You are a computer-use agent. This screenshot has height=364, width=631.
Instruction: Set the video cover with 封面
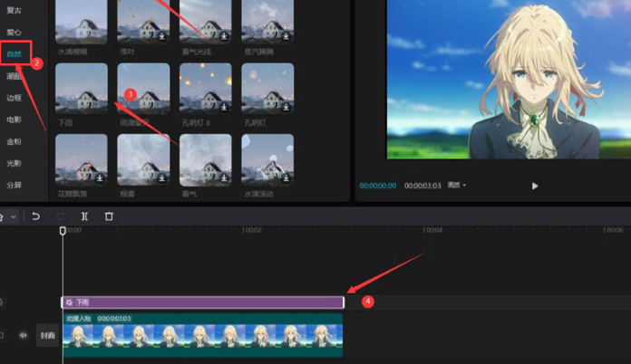pos(47,335)
